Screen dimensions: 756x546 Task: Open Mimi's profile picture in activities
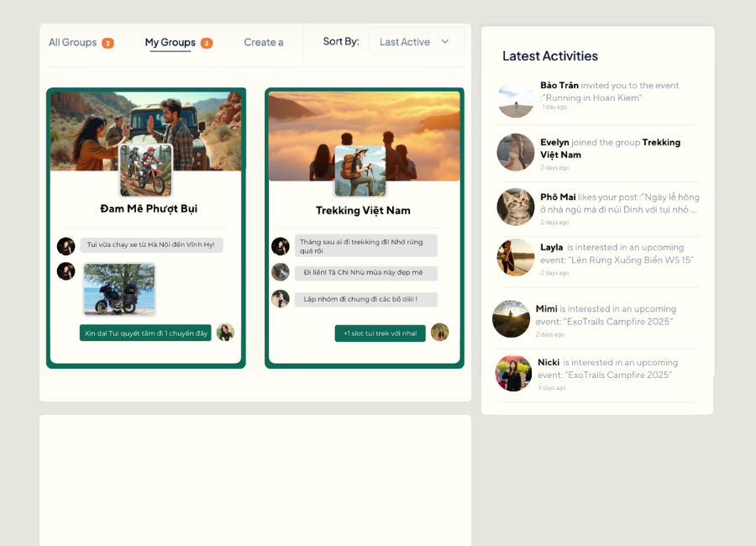511,319
